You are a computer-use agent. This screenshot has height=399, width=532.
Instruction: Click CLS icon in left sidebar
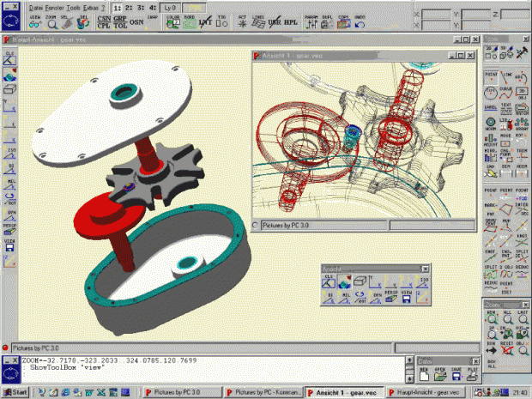(9, 58)
